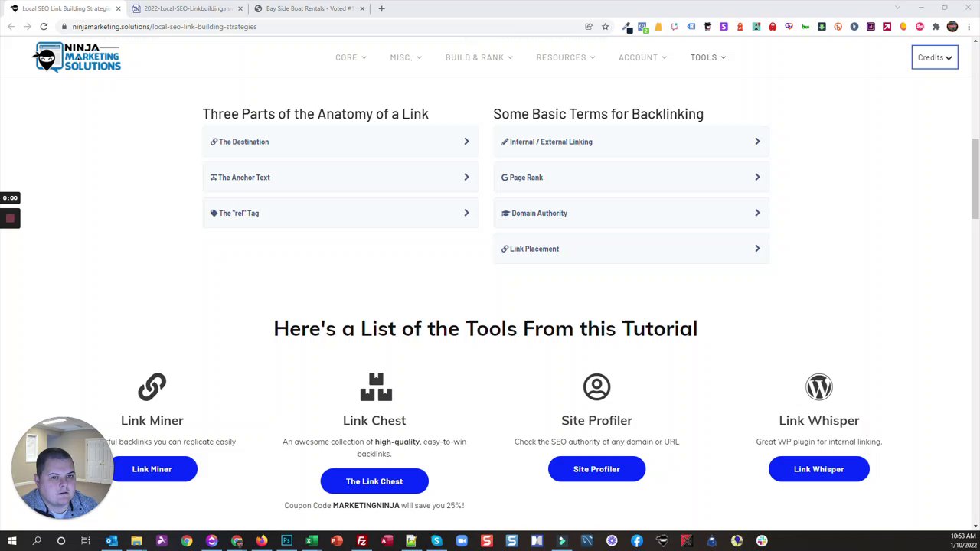Expand the Link Placement accordion row

(x=631, y=249)
